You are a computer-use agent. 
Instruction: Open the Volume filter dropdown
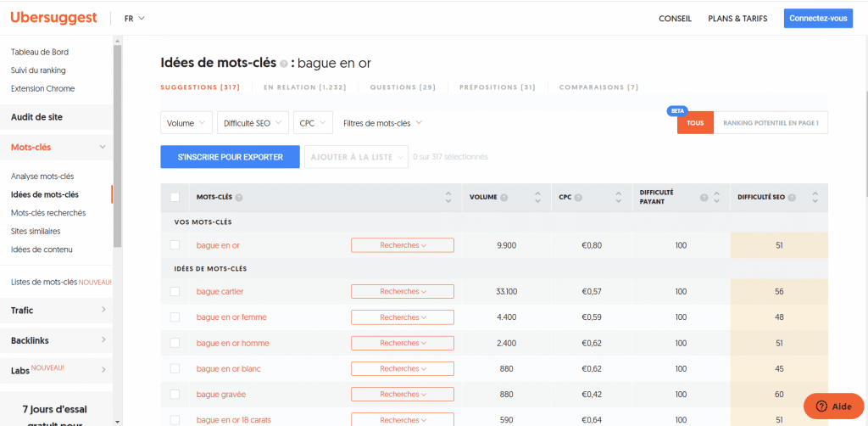pyautogui.click(x=186, y=123)
